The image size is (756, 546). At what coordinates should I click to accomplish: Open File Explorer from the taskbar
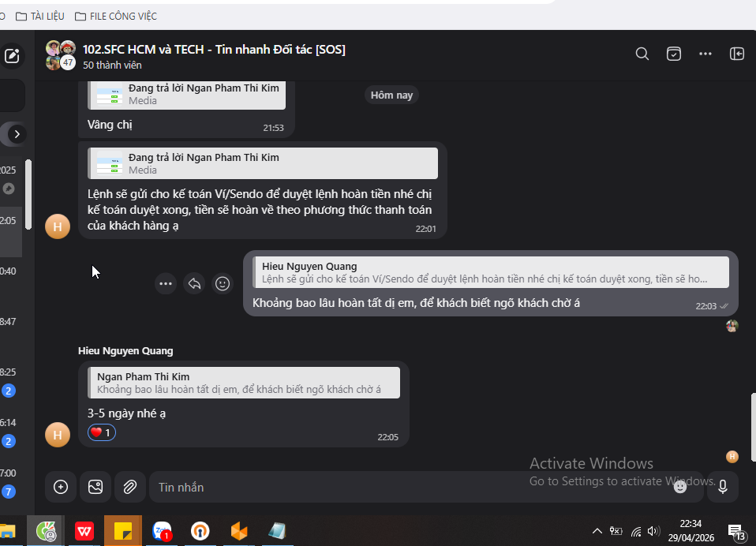[x=8, y=531]
